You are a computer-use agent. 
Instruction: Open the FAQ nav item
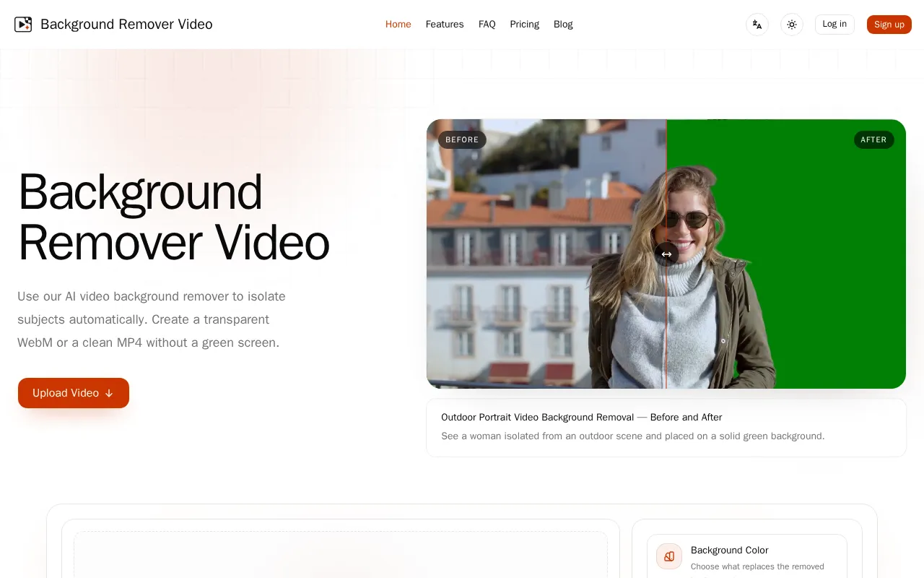click(487, 25)
